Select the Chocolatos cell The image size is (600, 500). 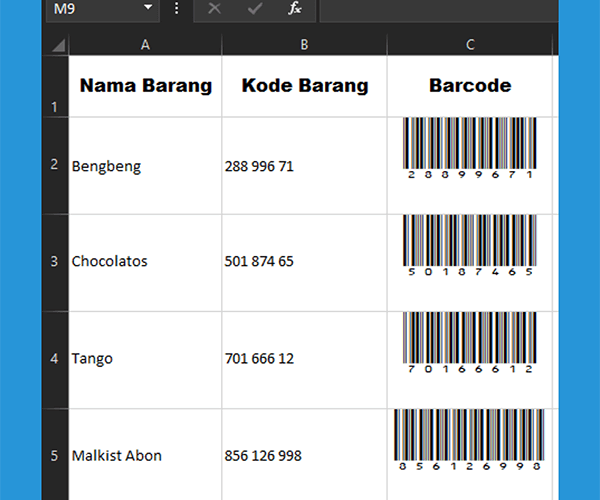tap(145, 262)
